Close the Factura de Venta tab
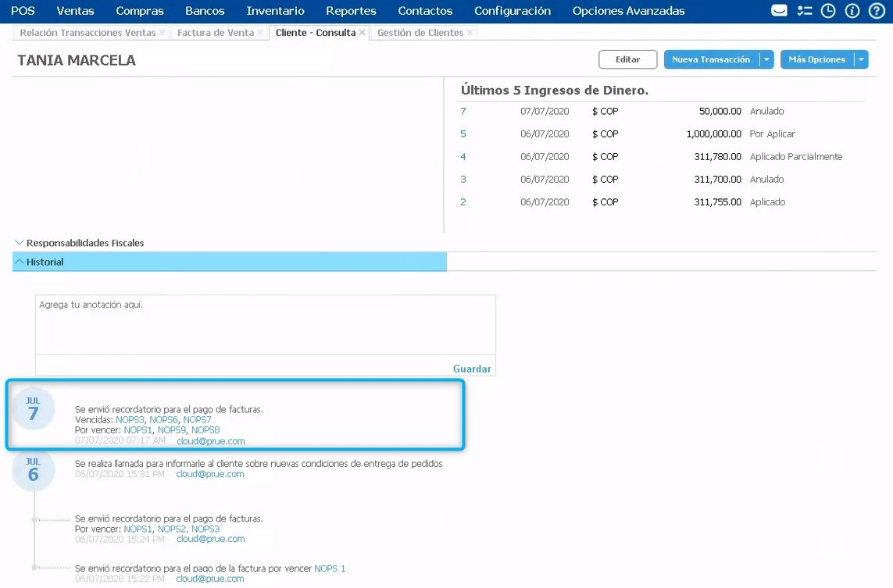Screen dimensions: 893x588 coord(260,33)
